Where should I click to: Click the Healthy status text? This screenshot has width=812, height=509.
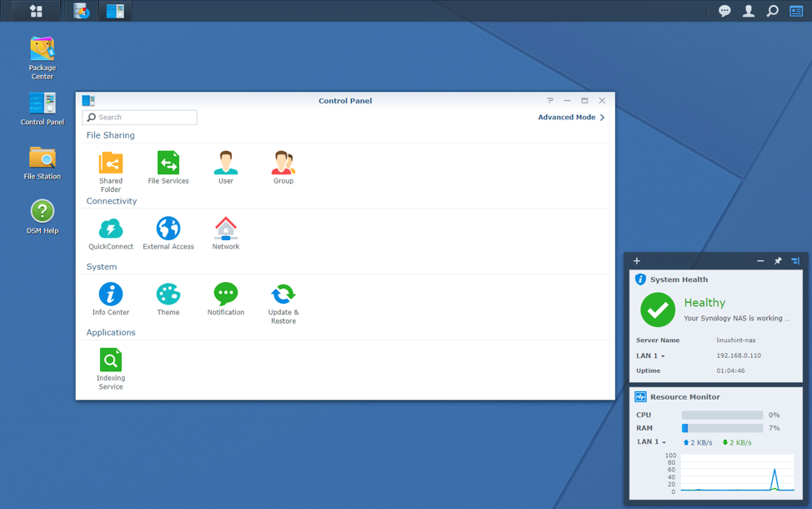point(704,303)
